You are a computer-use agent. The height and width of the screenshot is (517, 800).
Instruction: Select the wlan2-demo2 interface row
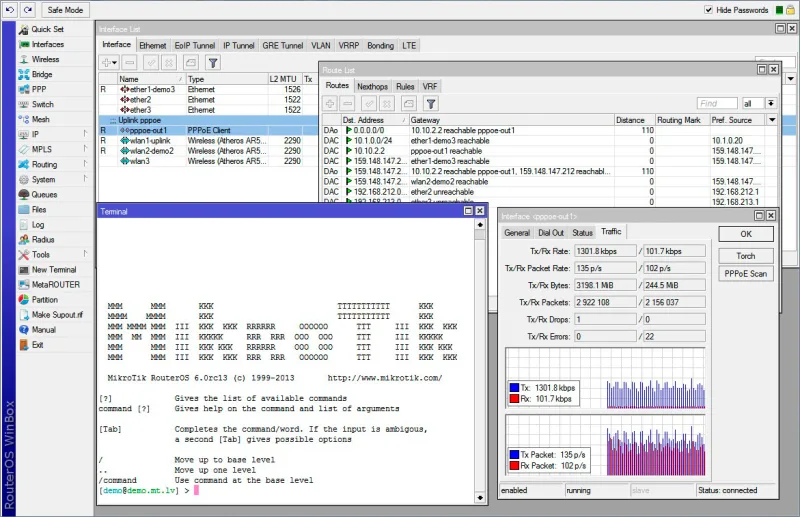click(x=208, y=151)
